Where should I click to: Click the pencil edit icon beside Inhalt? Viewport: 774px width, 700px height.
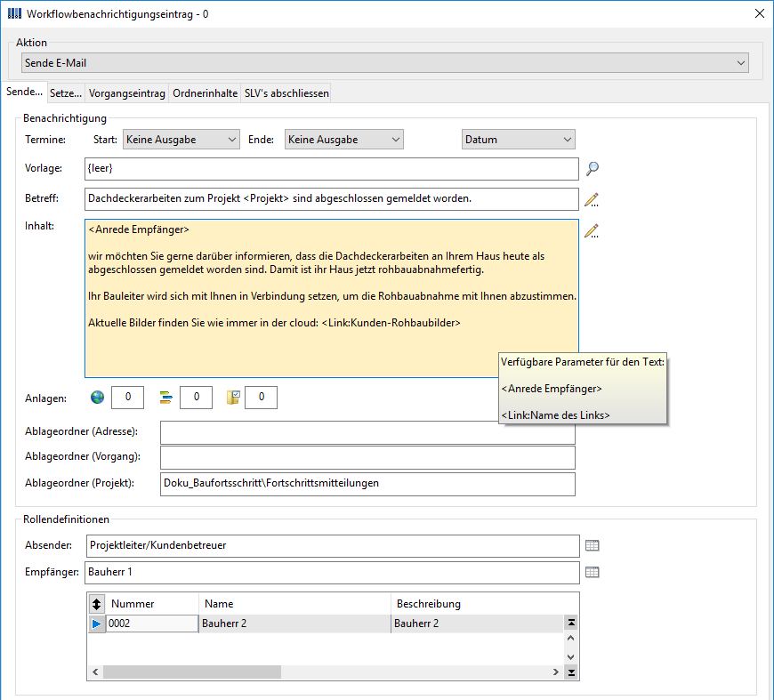592,231
